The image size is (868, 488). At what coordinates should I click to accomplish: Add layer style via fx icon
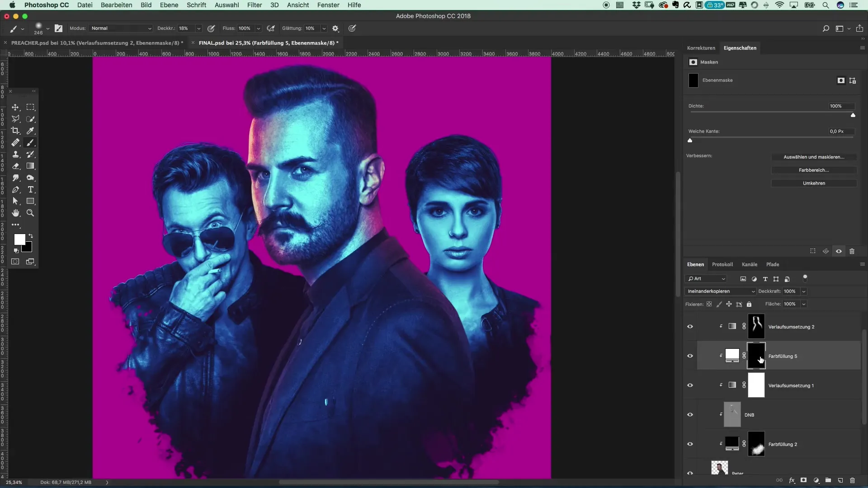[792, 480]
